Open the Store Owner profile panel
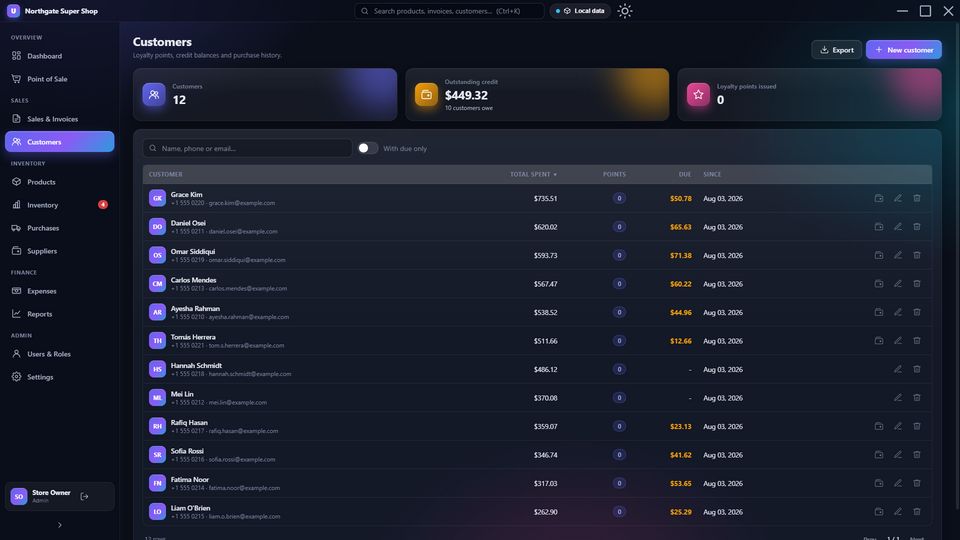 pos(59,497)
